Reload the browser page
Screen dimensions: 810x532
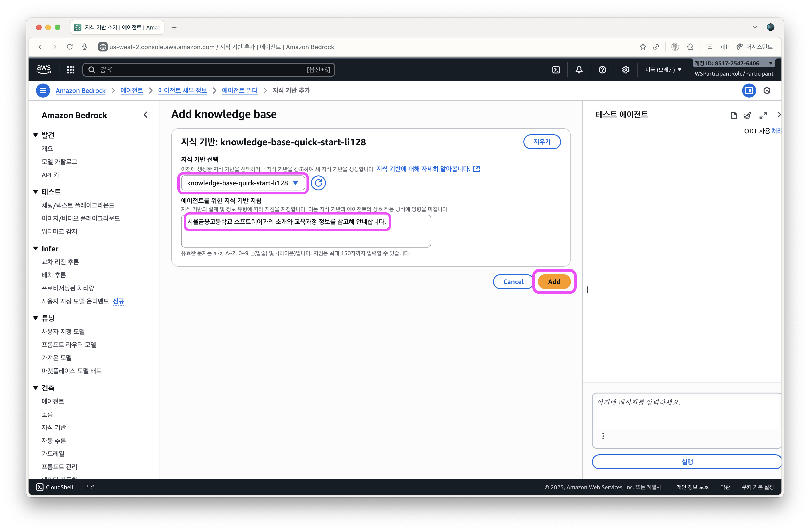(70, 47)
